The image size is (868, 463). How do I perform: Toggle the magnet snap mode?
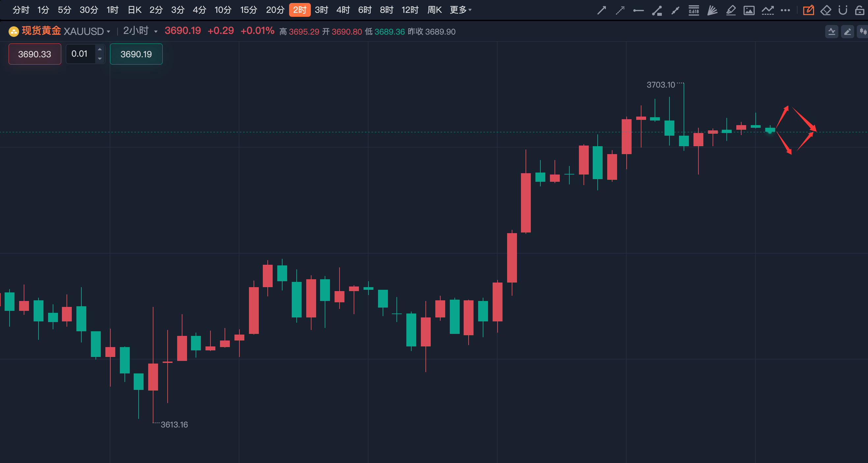coord(843,11)
